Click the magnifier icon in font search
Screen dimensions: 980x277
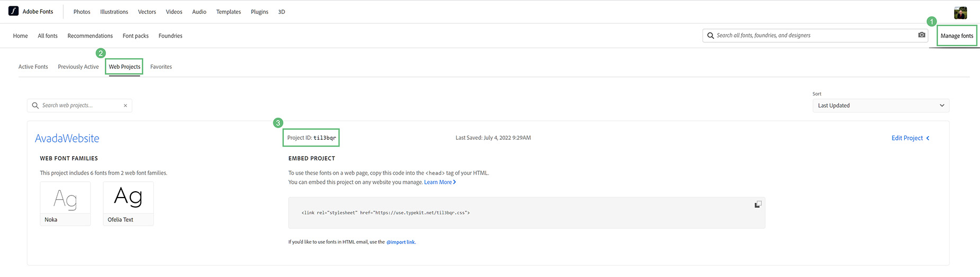click(x=710, y=35)
